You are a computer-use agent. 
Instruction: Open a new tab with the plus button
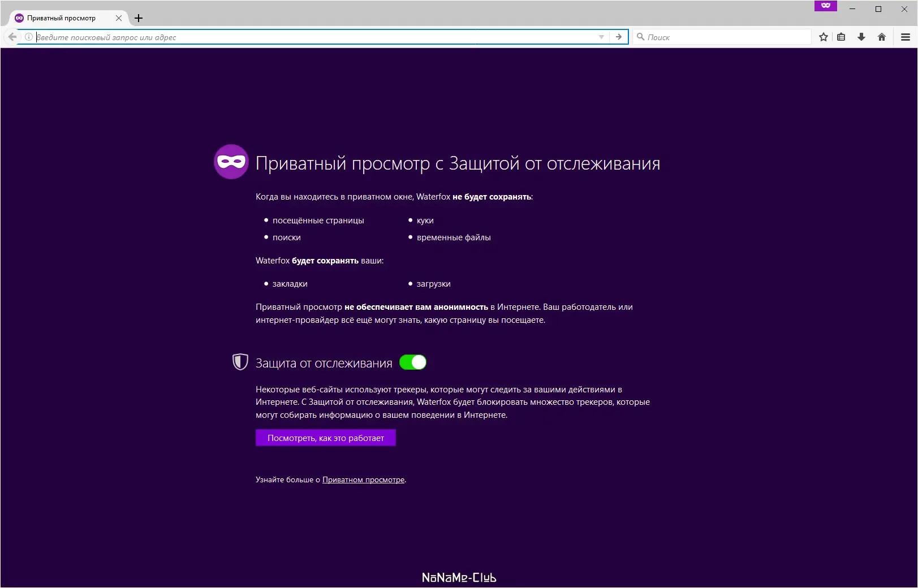coord(139,18)
